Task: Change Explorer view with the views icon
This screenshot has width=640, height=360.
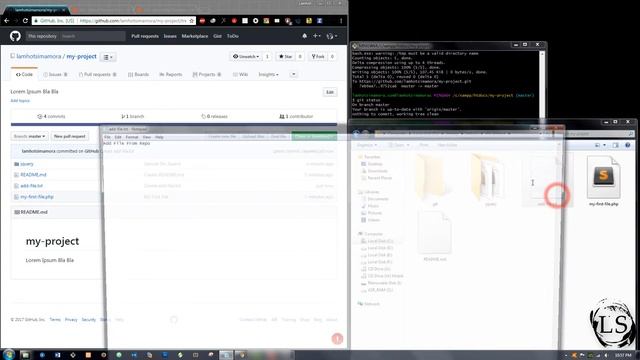Action: [x=597, y=145]
